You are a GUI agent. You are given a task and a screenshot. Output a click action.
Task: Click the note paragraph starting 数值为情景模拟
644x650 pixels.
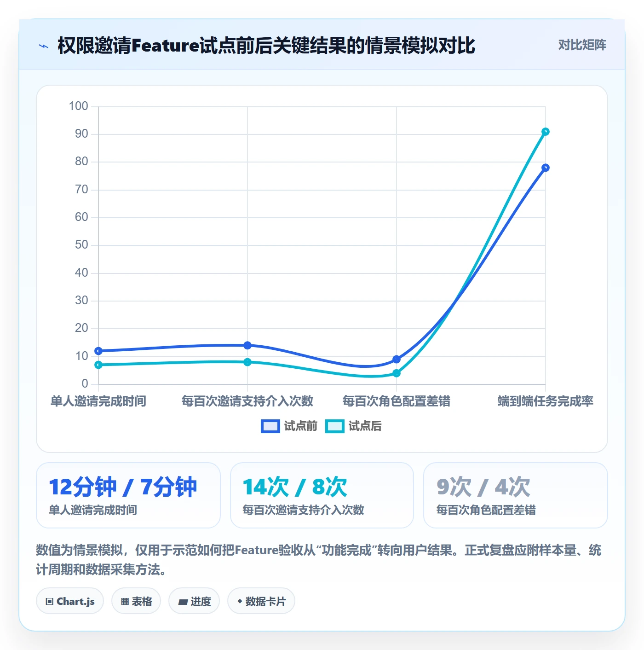click(x=319, y=560)
